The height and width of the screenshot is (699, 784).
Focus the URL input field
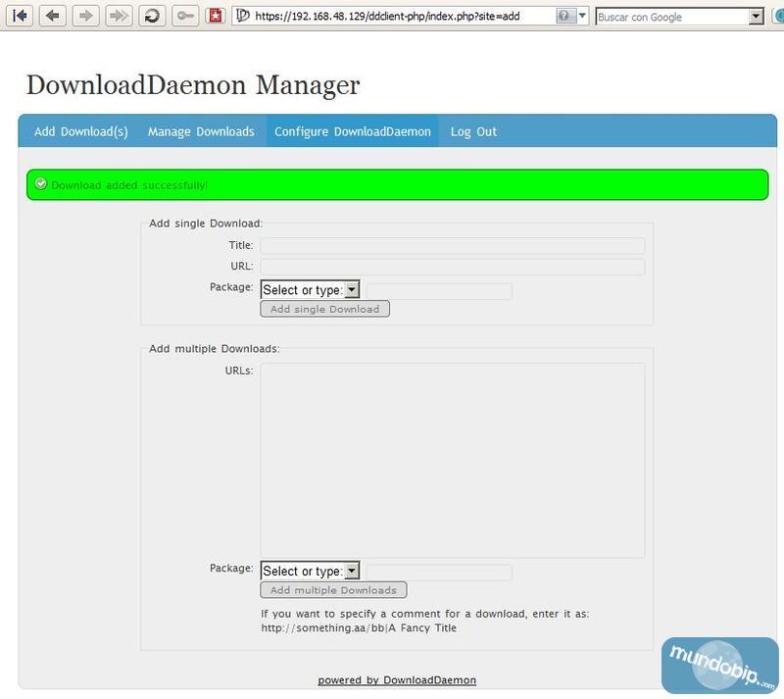[x=453, y=267]
